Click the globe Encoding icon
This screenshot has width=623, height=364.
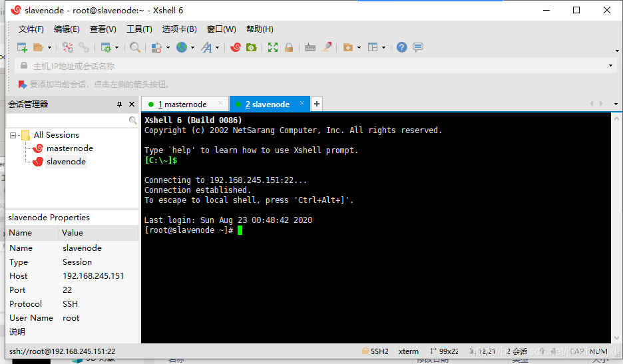(182, 48)
